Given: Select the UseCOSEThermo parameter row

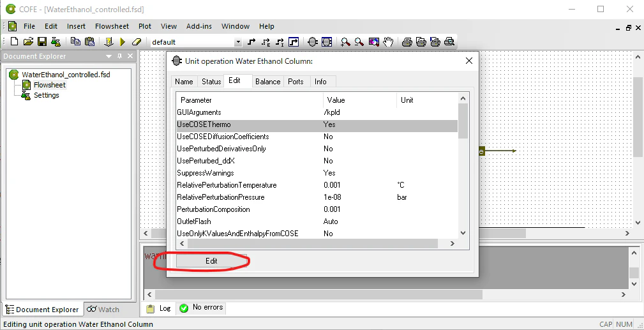Looking at the screenshot, I should 317,124.
